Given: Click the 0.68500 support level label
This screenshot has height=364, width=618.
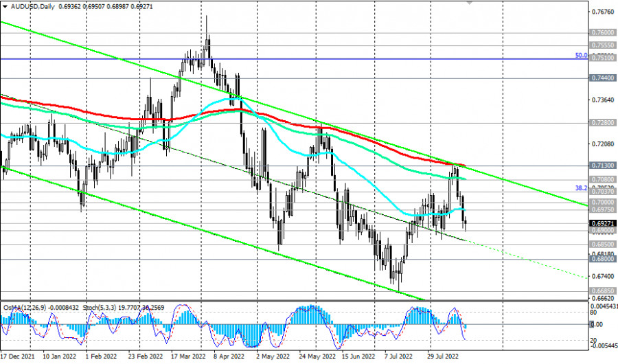Looking at the screenshot, I should coord(602,244).
